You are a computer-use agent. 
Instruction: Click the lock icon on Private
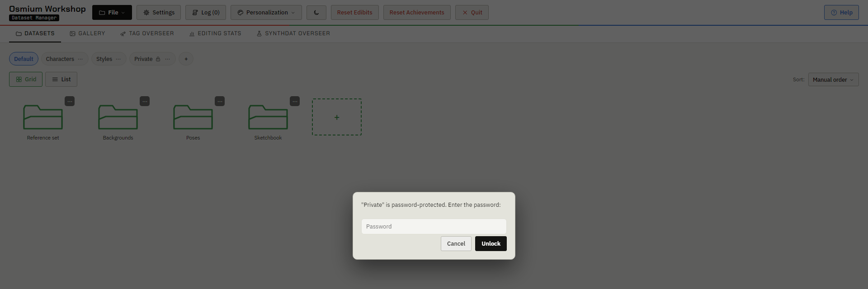pos(158,59)
